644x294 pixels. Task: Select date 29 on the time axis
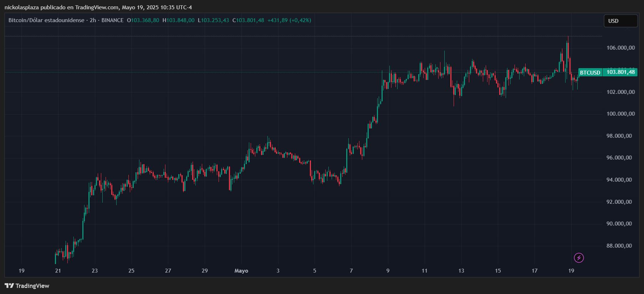point(205,271)
